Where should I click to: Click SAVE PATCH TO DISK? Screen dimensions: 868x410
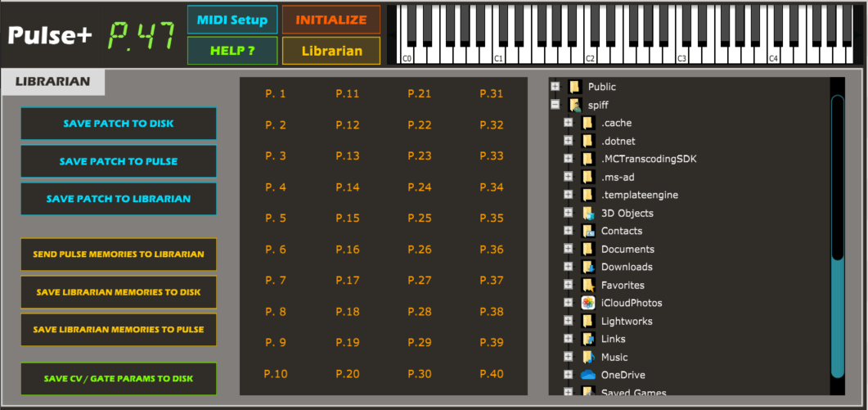click(119, 124)
